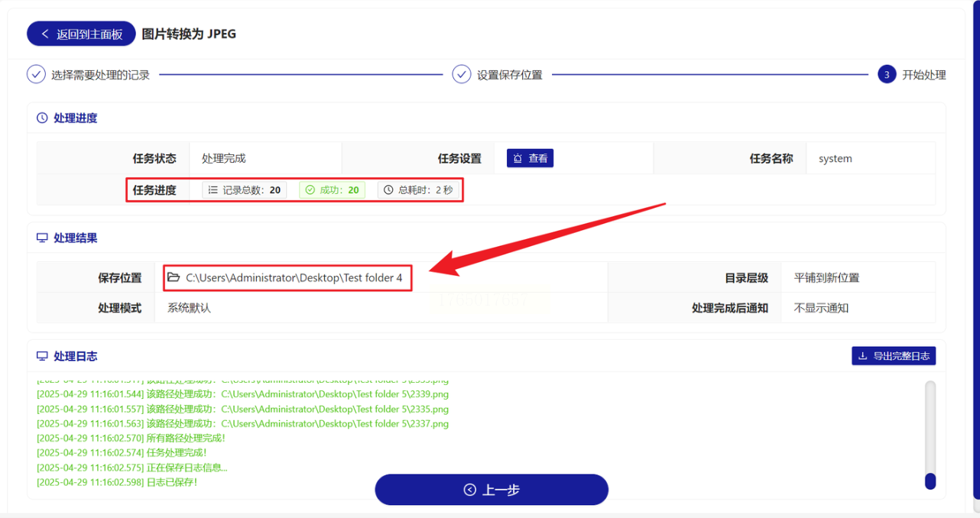Click the 不显示通知 notification value
The width and height of the screenshot is (980, 518).
822,308
